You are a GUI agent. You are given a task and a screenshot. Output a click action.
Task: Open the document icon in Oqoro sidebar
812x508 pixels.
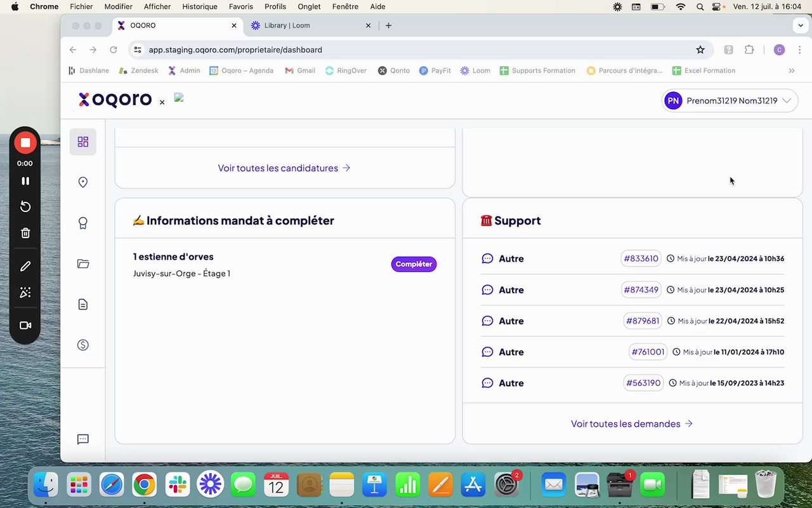click(83, 304)
